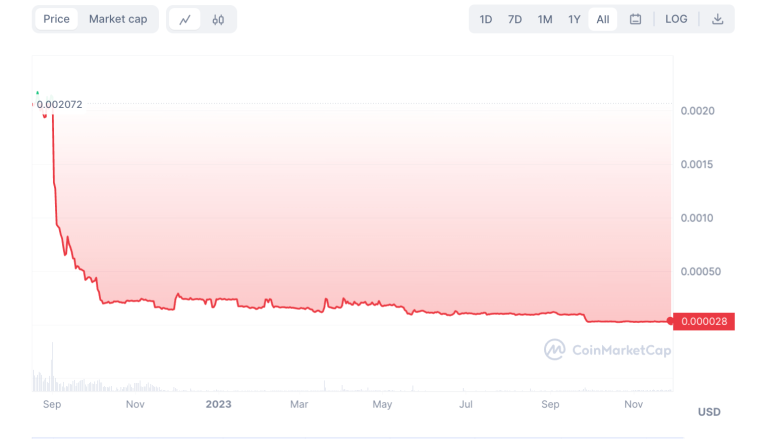This screenshot has height=439, width=760.
Task: Select the 1Y time range
Action: [574, 19]
